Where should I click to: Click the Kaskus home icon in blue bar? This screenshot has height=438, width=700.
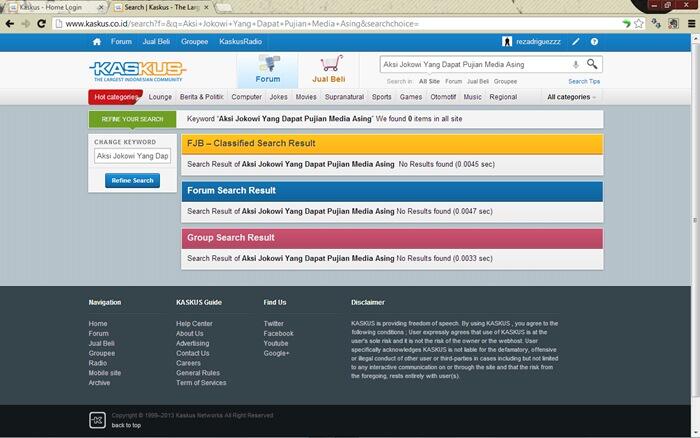click(97, 42)
